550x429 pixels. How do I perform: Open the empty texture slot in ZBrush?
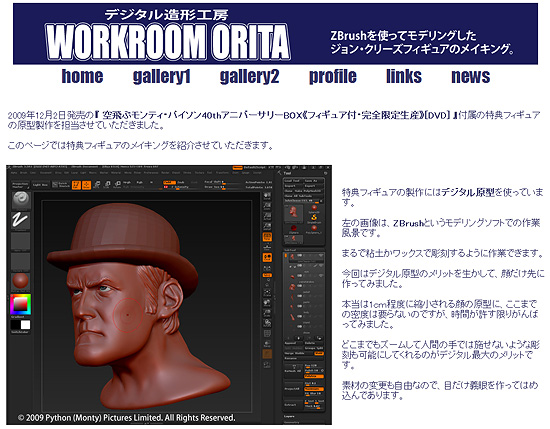(x=20, y=261)
